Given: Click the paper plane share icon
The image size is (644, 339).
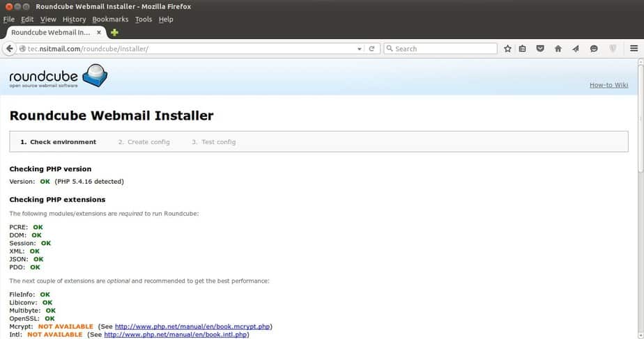Looking at the screenshot, I should coord(576,49).
